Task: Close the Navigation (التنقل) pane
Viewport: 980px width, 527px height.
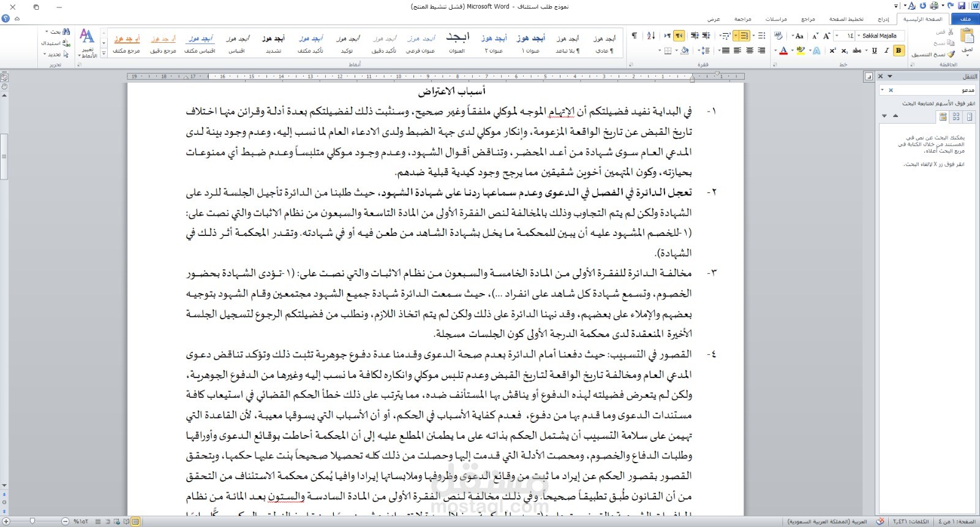Action: (x=881, y=76)
